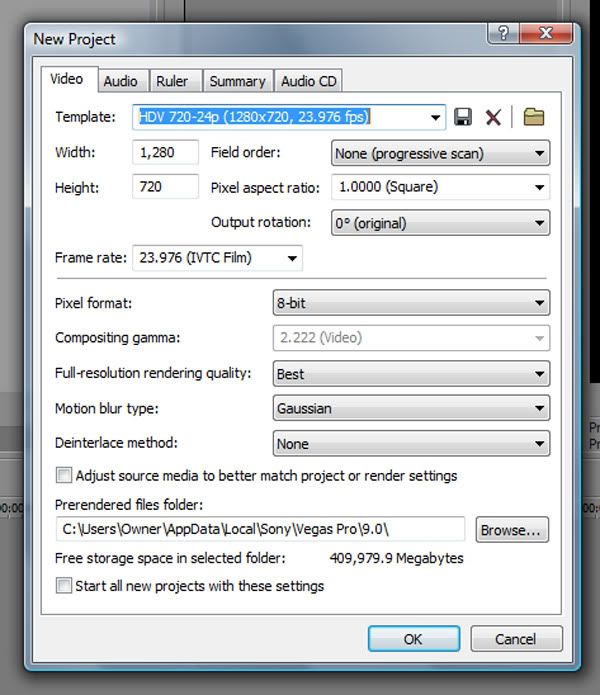Click the Cancel button
This screenshot has height=695, width=600.
coord(516,639)
